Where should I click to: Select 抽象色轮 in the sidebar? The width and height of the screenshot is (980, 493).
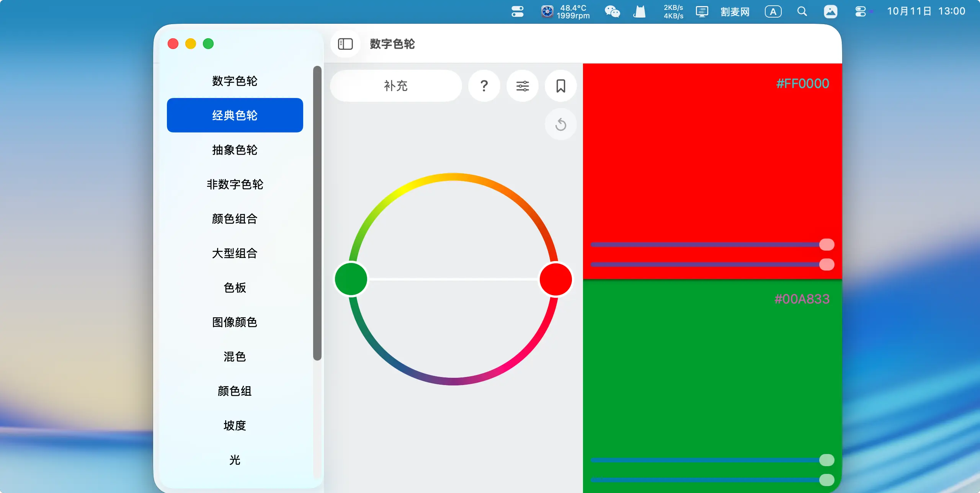pos(235,150)
